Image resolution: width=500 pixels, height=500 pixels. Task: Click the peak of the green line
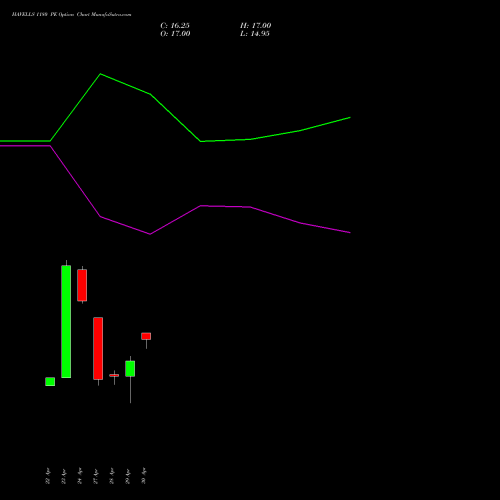(x=101, y=74)
